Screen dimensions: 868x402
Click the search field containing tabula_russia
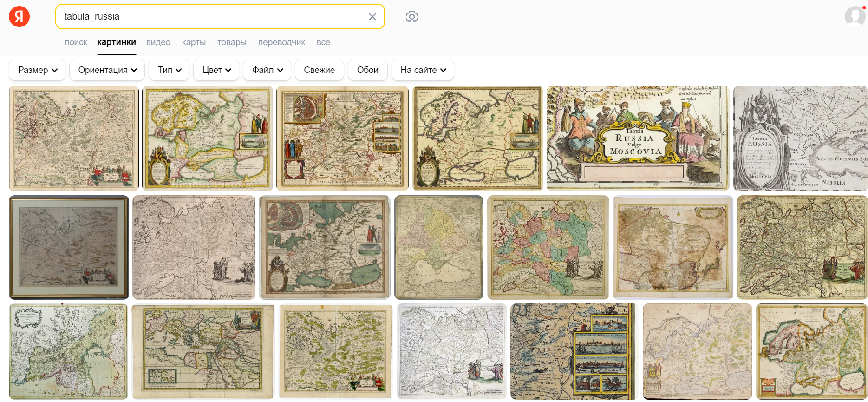pos(220,17)
